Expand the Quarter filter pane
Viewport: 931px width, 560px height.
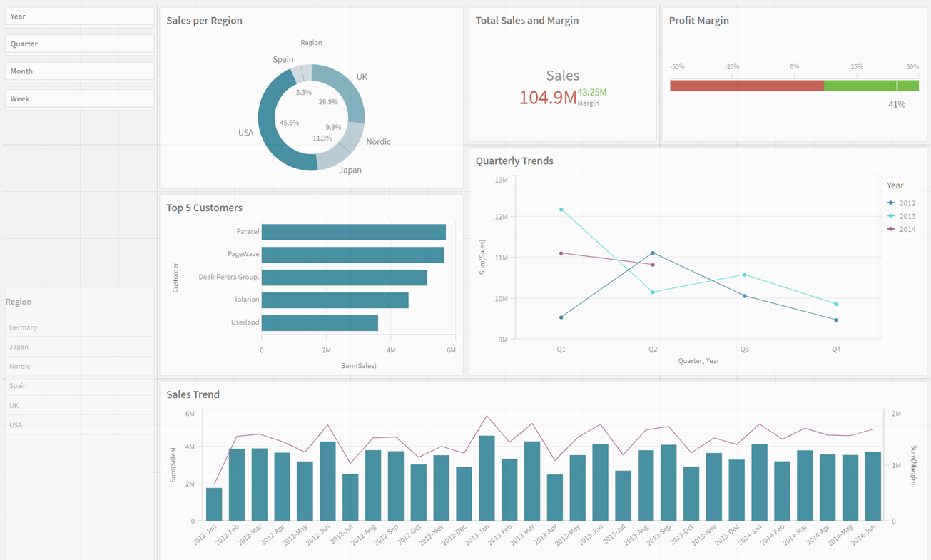78,44
